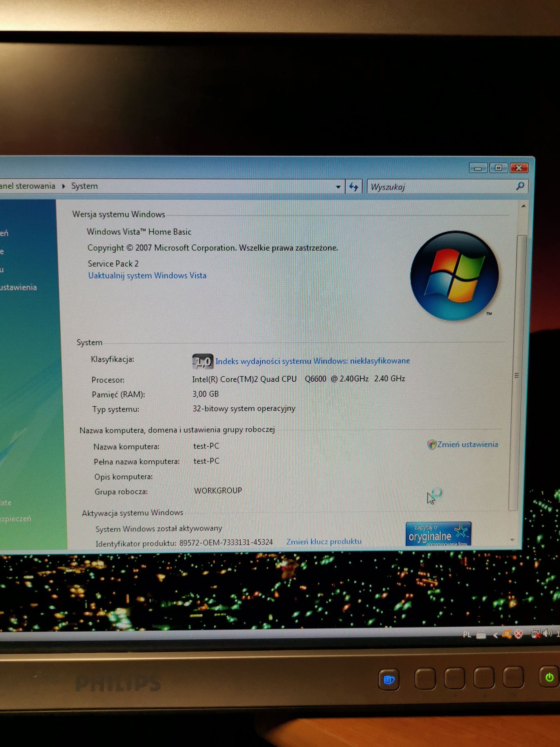The height and width of the screenshot is (747, 560).
Task: Open the breadcrumb arrow before System
Action: (63, 186)
